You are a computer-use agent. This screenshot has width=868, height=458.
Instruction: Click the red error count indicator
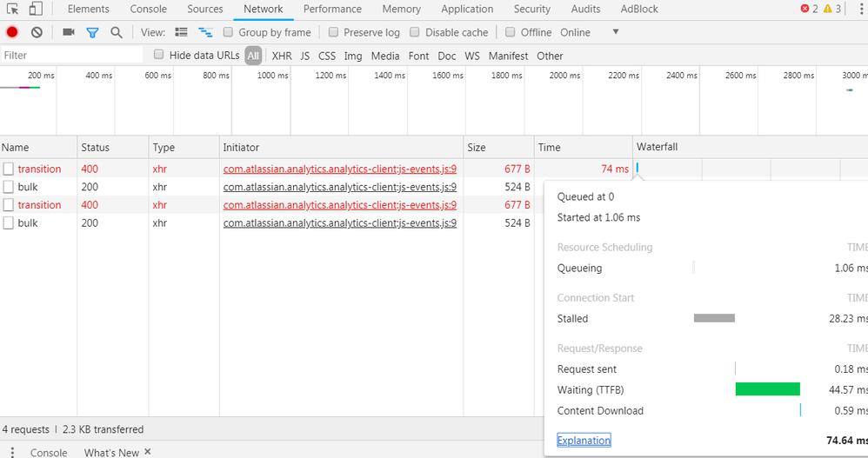pyautogui.click(x=809, y=9)
